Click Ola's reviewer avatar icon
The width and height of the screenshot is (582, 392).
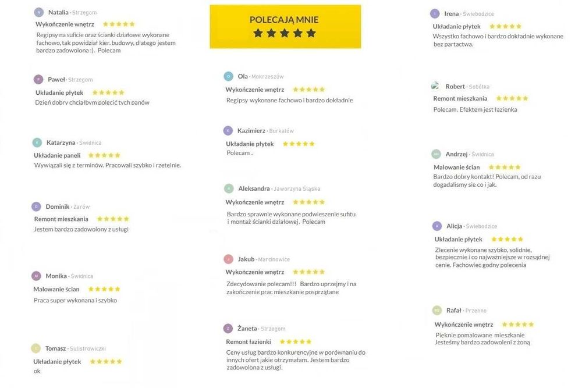228,76
